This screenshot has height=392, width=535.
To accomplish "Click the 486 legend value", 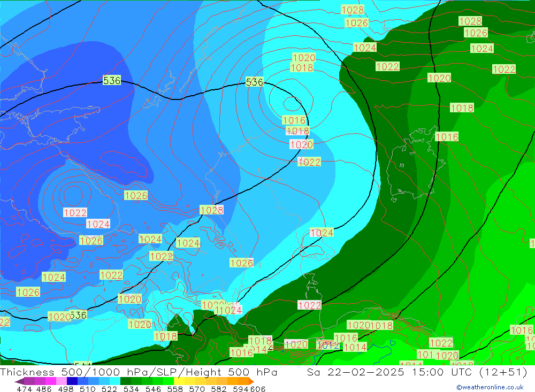I will tap(44, 389).
